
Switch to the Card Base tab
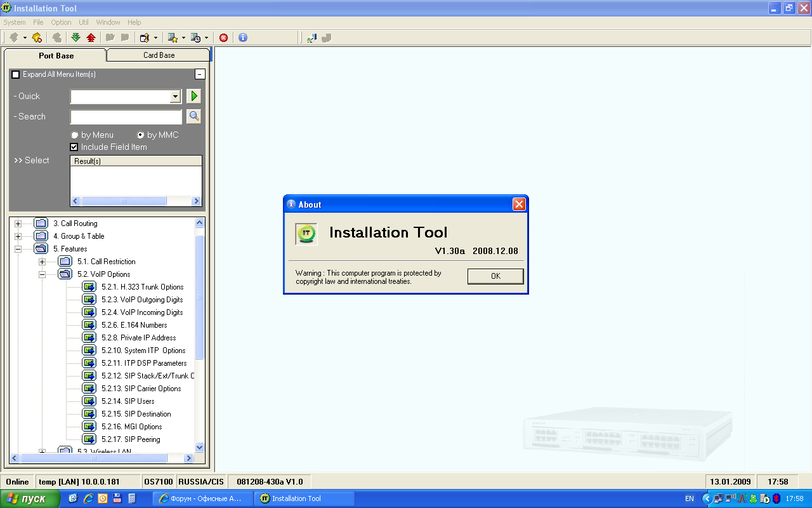tap(159, 55)
